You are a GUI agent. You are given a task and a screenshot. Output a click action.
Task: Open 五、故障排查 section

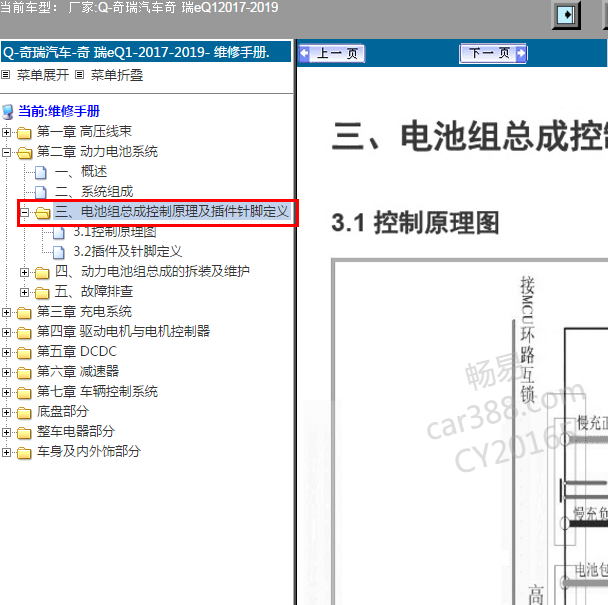click(x=94, y=291)
